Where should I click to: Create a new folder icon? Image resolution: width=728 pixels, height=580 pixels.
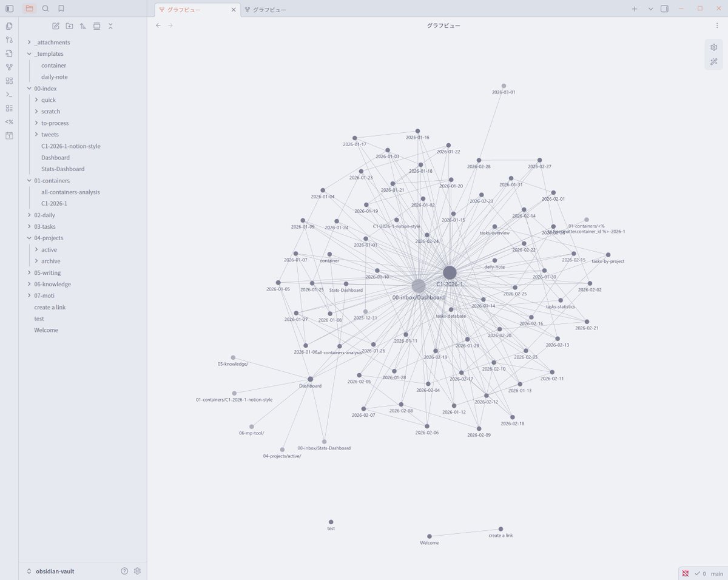(69, 26)
